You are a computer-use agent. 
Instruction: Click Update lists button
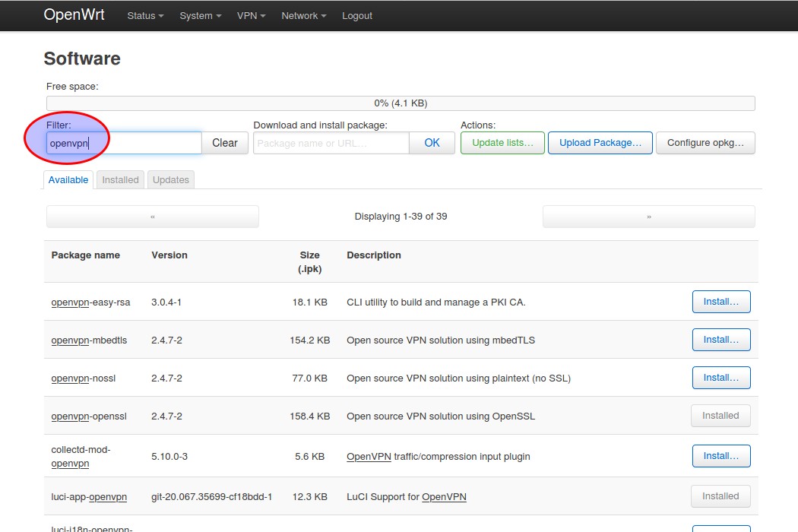coord(502,143)
